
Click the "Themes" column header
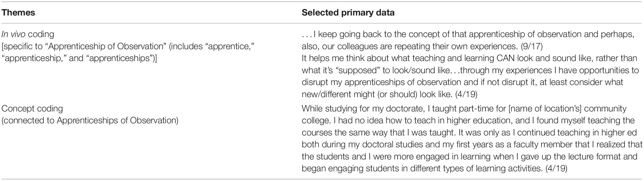coord(18,12)
